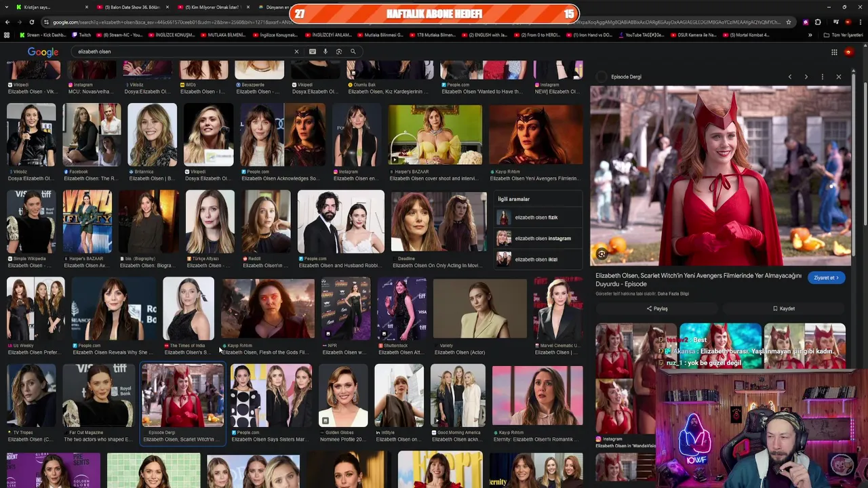The height and width of the screenshot is (488, 868).
Task: Open the Variety Elizabeth Olsen (Actor) thumbnail
Action: click(x=479, y=308)
